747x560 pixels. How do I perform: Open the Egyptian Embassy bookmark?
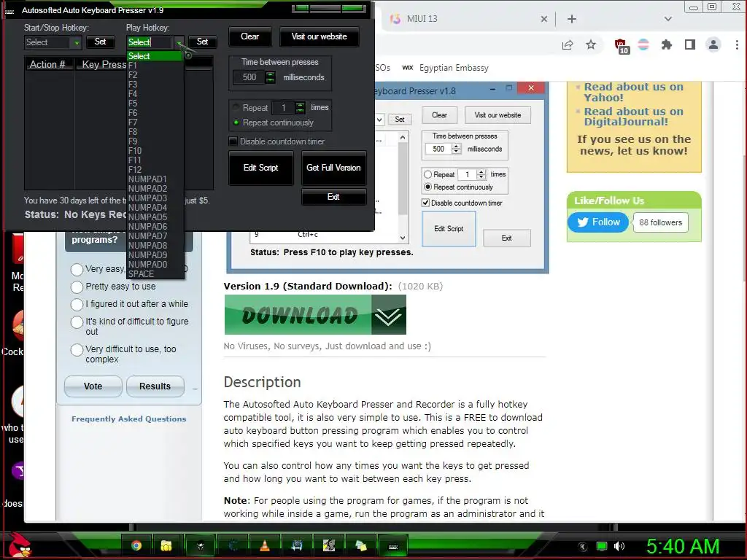click(x=454, y=68)
